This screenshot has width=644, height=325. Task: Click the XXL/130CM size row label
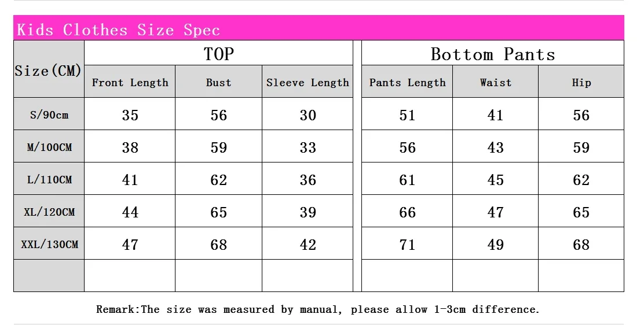coord(49,244)
